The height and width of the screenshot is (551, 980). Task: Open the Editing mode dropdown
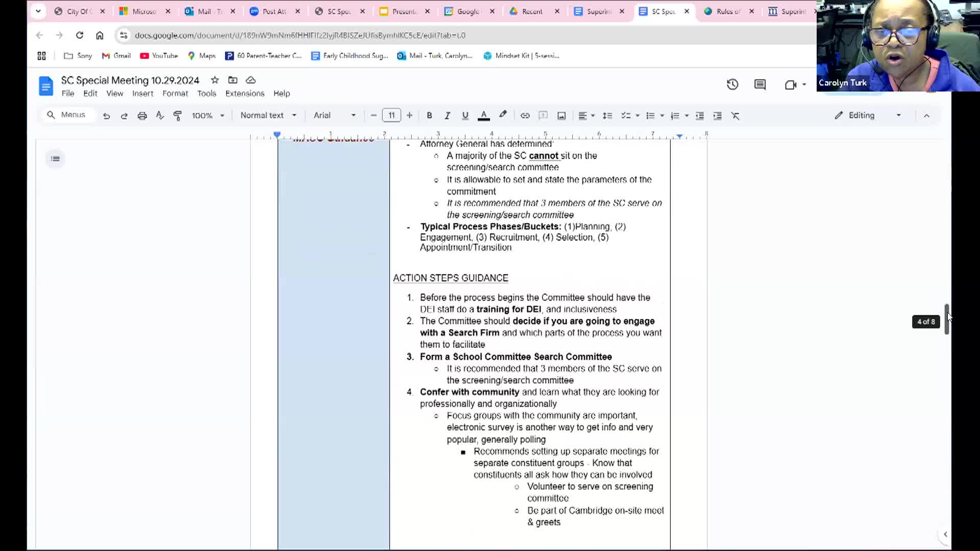point(868,115)
